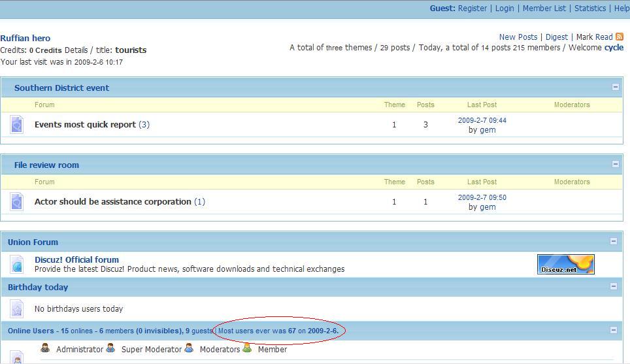This screenshot has width=630, height=364.
Task: Click the Moderators legend icon
Action: click(189, 348)
